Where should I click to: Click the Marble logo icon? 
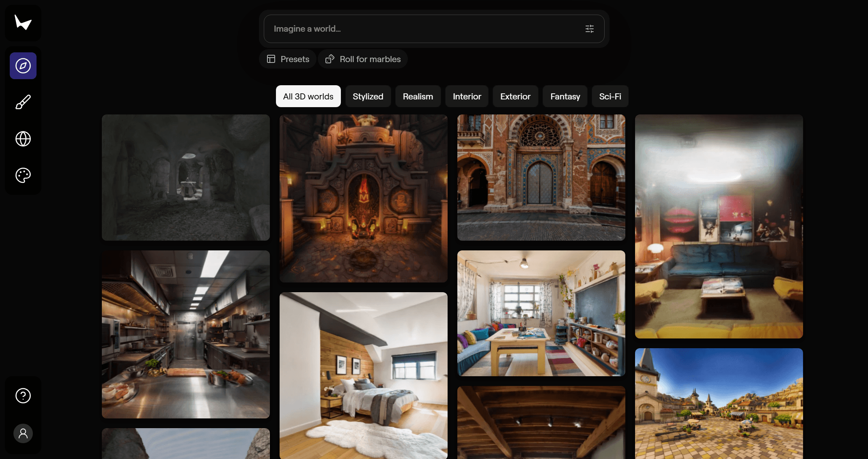(23, 23)
